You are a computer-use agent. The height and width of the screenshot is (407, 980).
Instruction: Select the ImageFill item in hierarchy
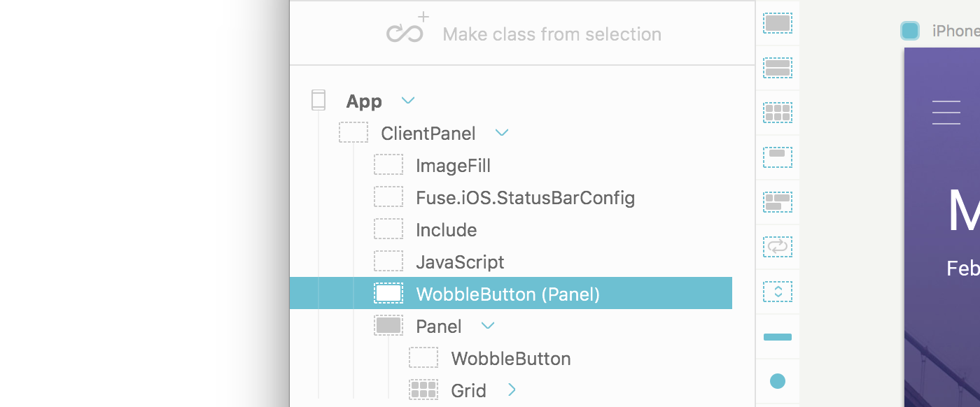[453, 166]
